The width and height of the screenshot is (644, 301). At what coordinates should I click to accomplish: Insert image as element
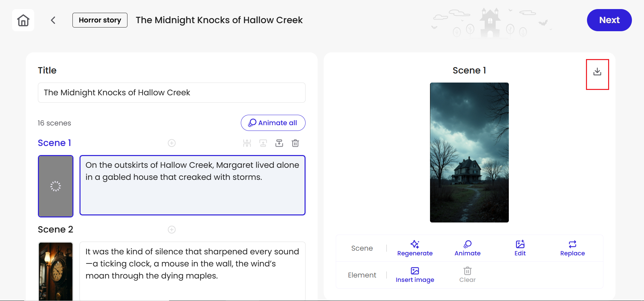tap(415, 275)
